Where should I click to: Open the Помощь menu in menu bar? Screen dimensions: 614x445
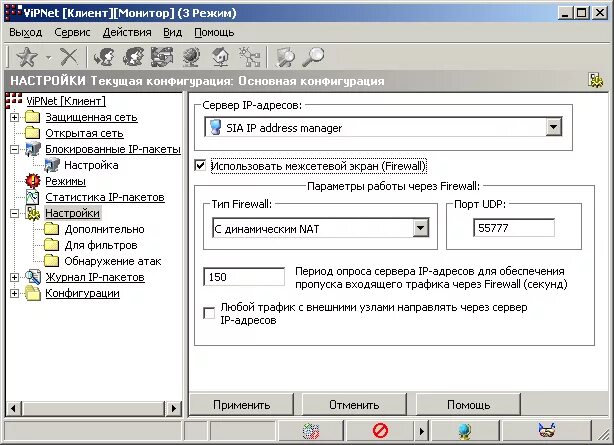(214, 32)
